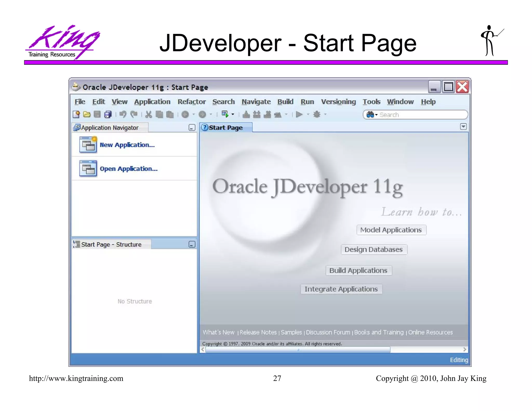Click the Copy toolbar icon
532x411 pixels.
159,114
